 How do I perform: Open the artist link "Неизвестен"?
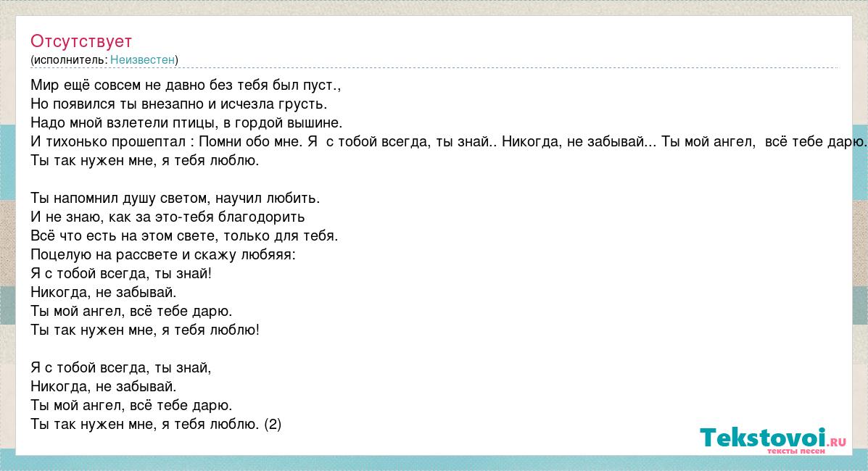142,59
